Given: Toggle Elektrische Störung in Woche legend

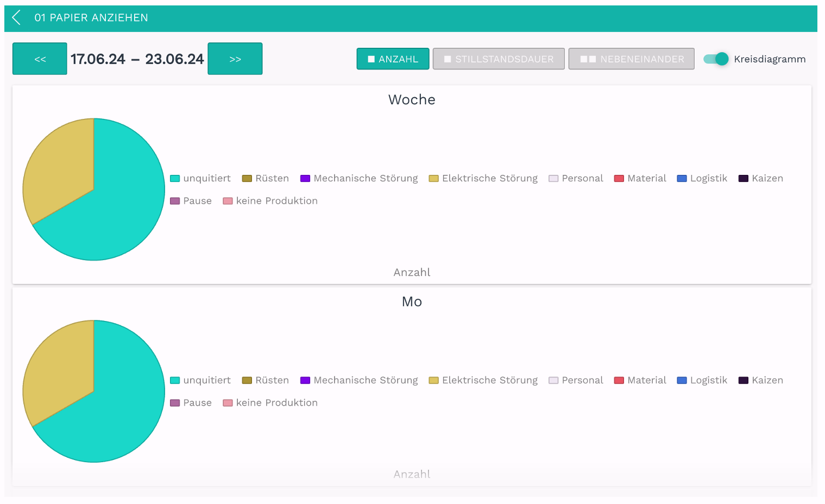Looking at the screenshot, I should pyautogui.click(x=433, y=179).
